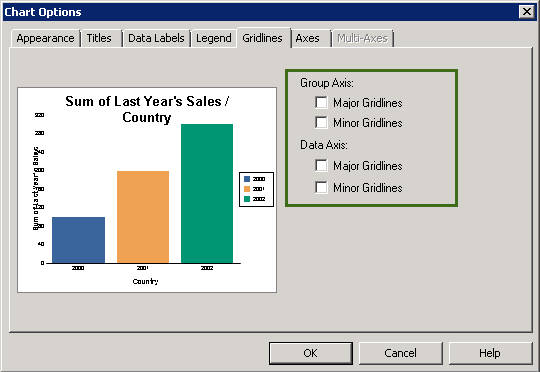
Task: Click the blue 2000 bar in preview
Action: pyautogui.click(x=79, y=240)
